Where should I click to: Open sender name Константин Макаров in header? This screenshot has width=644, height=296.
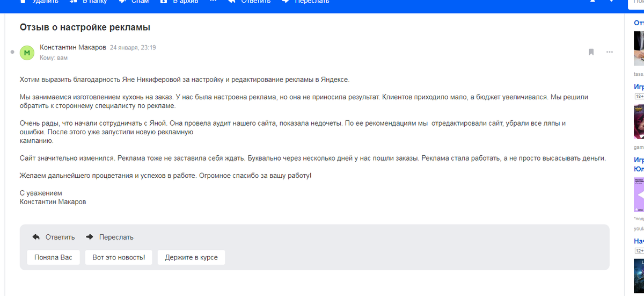pyautogui.click(x=73, y=47)
